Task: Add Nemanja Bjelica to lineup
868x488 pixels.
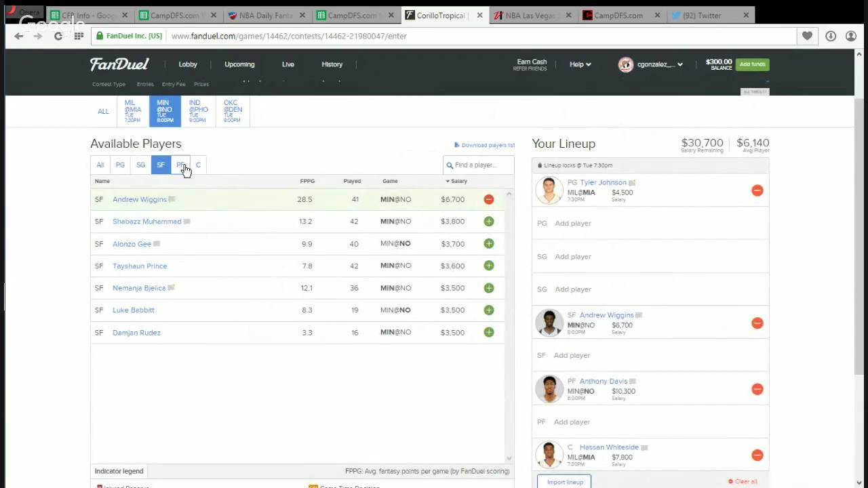Action: point(488,288)
